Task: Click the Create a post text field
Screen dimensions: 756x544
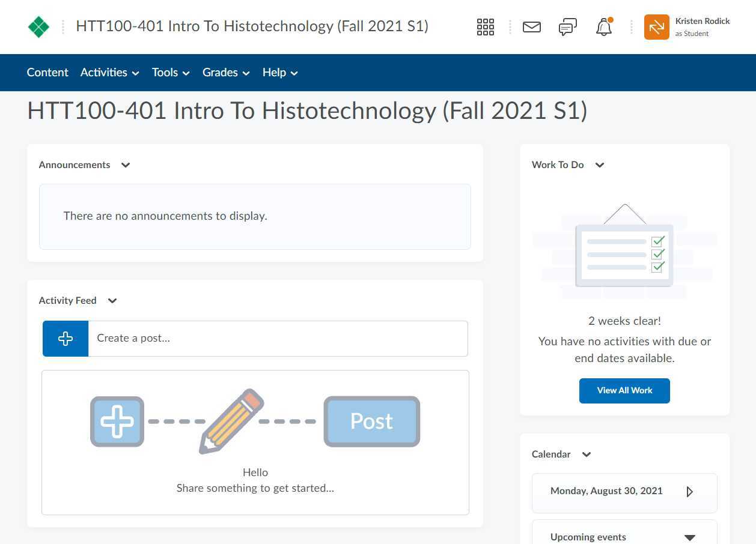Action: (278, 339)
